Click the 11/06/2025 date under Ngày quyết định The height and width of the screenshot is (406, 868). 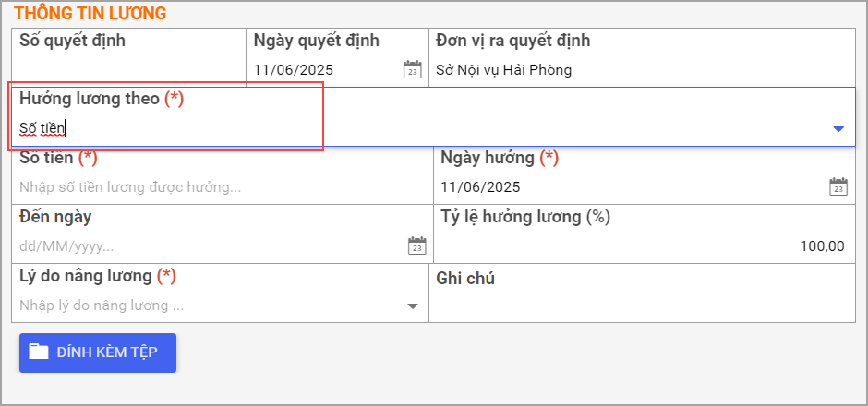[294, 70]
